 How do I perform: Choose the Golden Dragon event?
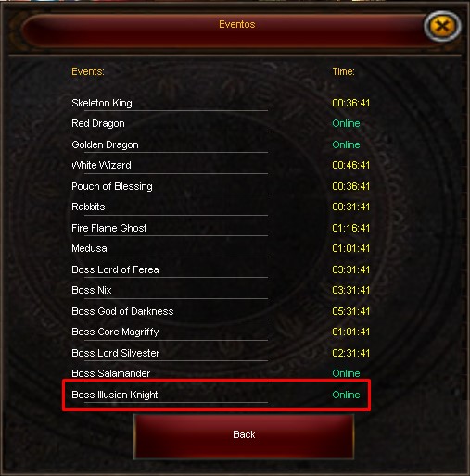point(105,144)
